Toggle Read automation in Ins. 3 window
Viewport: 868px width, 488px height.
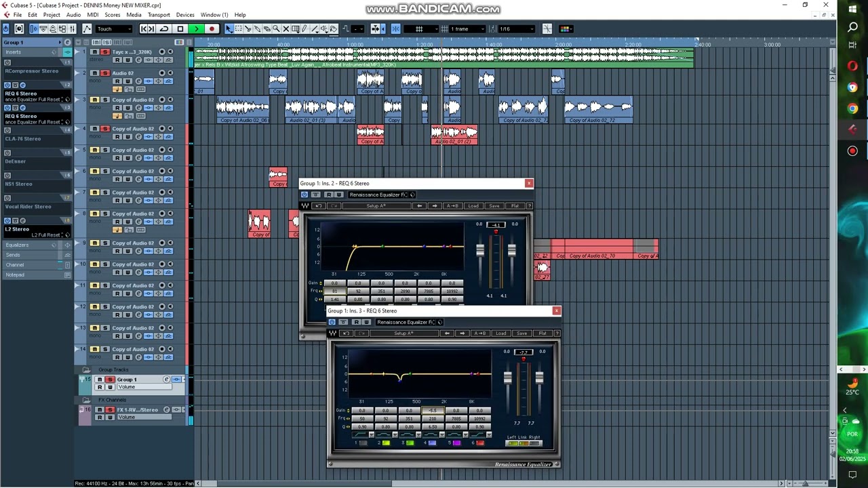tap(356, 322)
